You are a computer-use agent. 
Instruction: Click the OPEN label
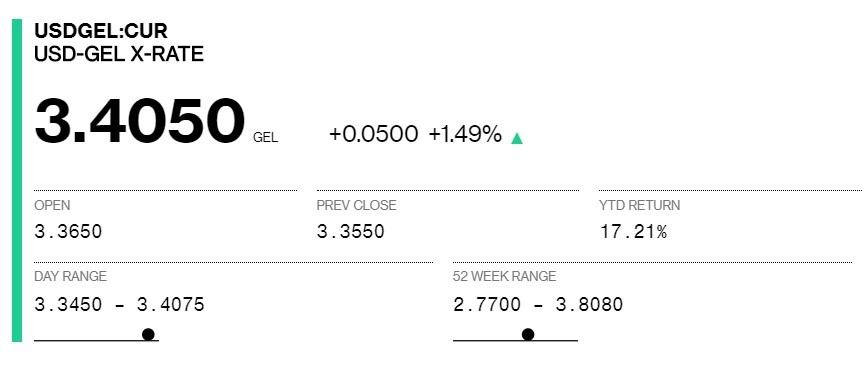click(52, 205)
